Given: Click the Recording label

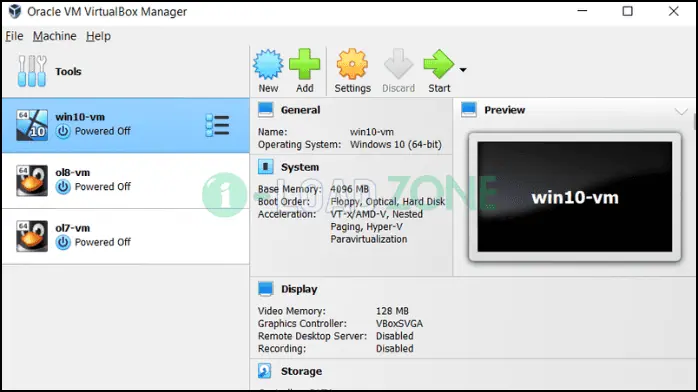Looking at the screenshot, I should pos(282,348).
